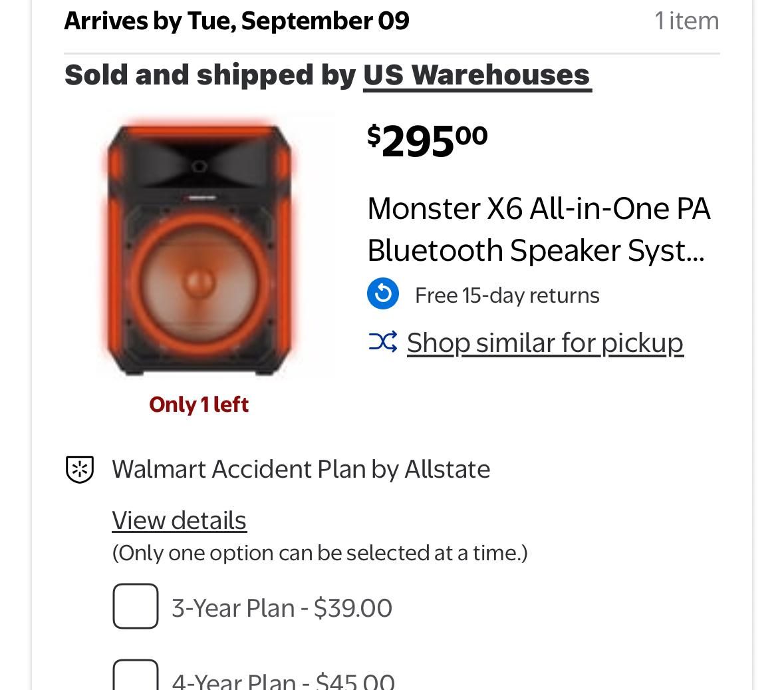Click the blue returns circular-arrow icon
This screenshot has width=784, height=690.
click(x=383, y=294)
